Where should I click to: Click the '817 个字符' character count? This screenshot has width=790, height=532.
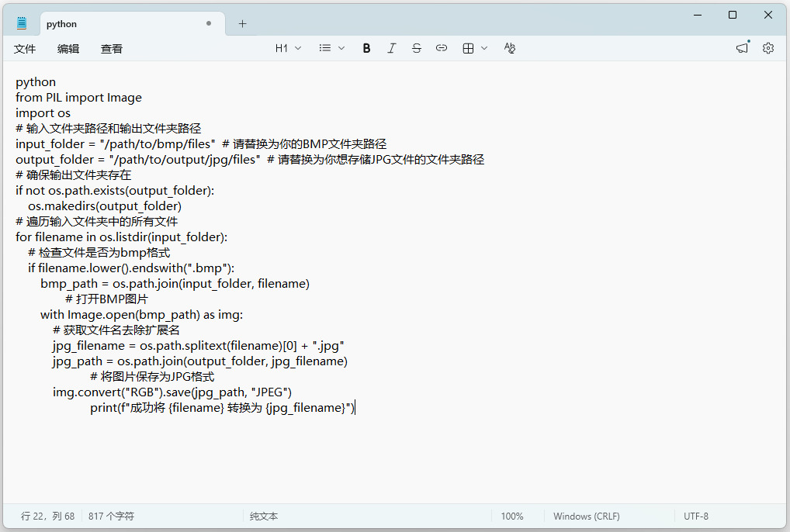tap(111, 516)
